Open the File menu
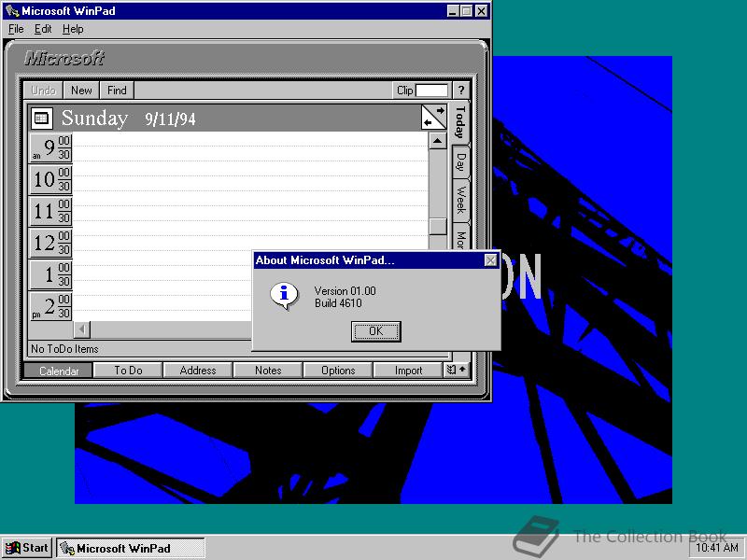The width and height of the screenshot is (747, 560). [x=16, y=29]
